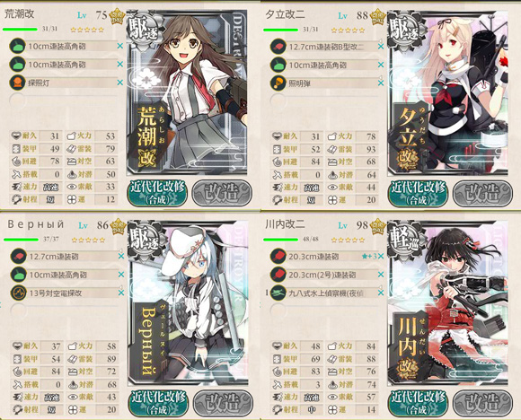
Task: Remove 照明弾 from 夕立改二 with its X
Action: [381, 83]
